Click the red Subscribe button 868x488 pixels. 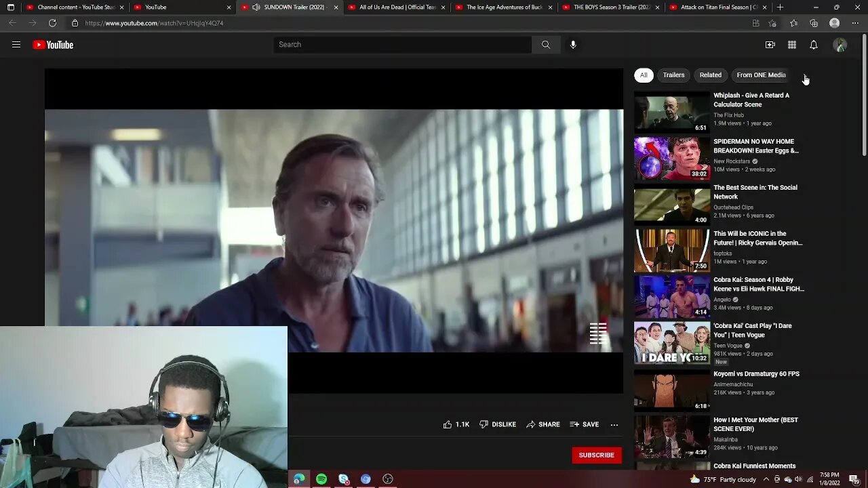pos(596,455)
